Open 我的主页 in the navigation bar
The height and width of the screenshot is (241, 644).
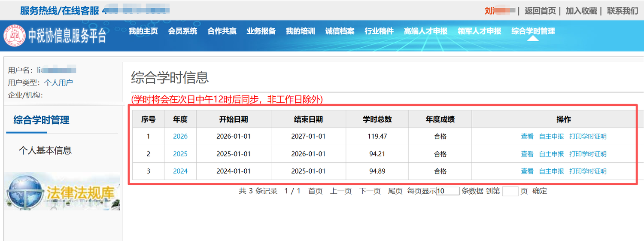tap(143, 31)
